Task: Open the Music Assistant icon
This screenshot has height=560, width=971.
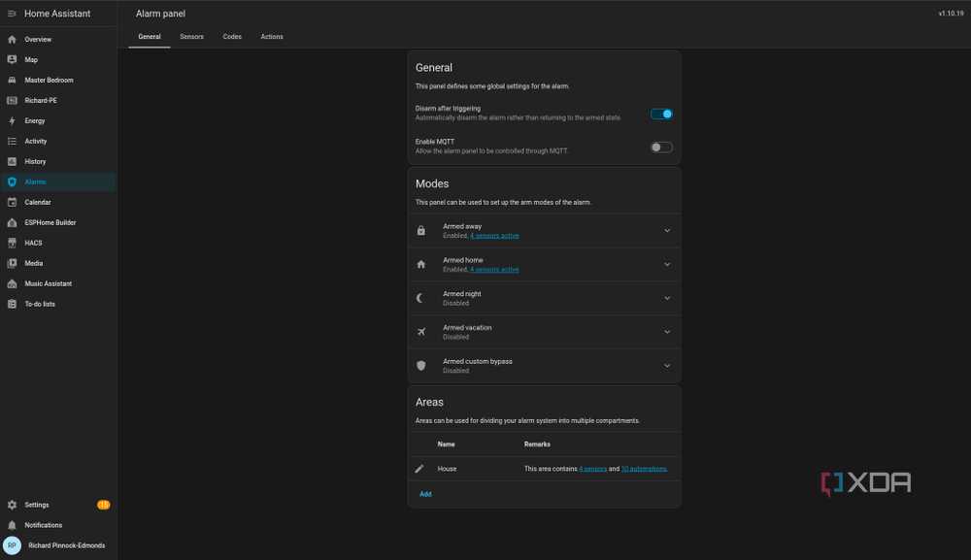Action: click(12, 284)
